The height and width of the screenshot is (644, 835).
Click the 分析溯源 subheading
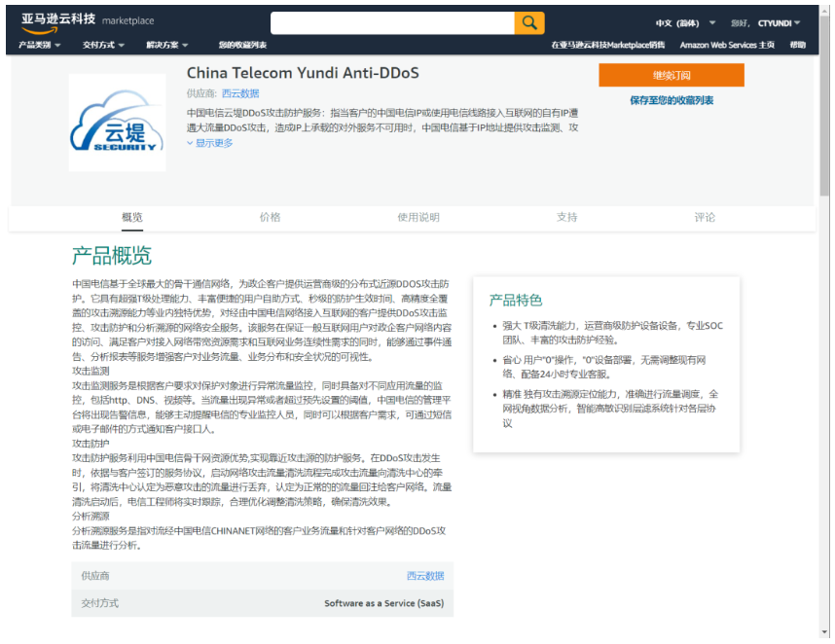pos(91,517)
